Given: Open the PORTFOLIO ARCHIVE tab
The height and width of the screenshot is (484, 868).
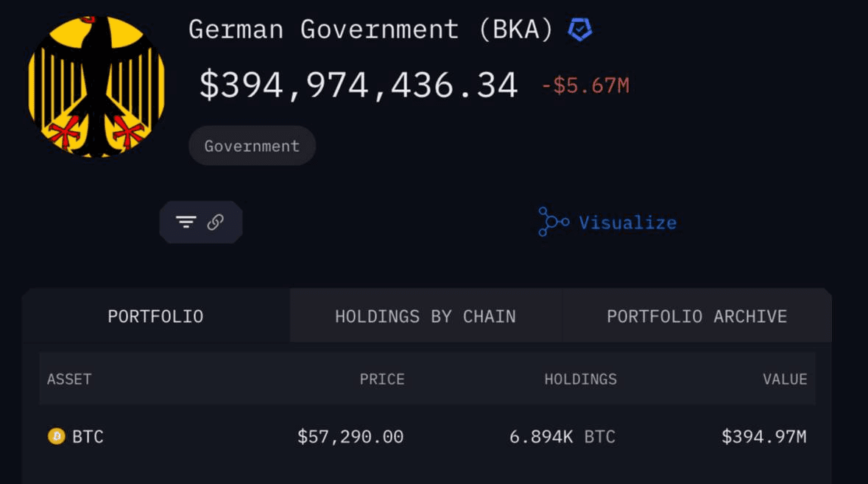Looking at the screenshot, I should point(696,316).
